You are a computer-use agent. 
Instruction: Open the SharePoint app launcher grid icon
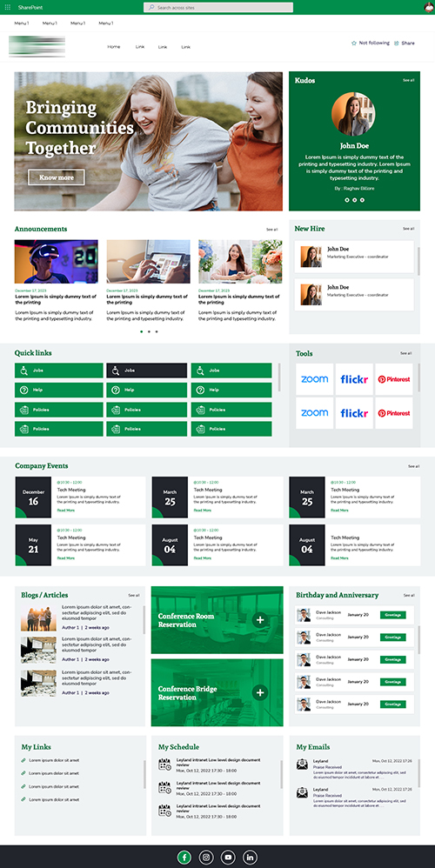[x=7, y=7]
